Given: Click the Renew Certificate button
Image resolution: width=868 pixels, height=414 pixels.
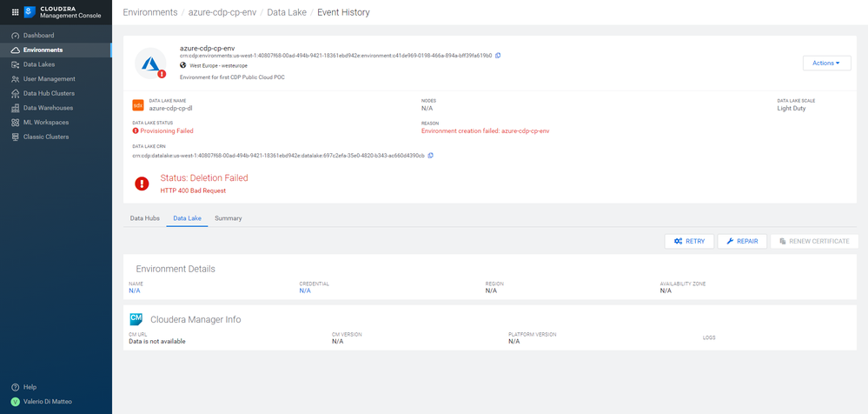Looking at the screenshot, I should [814, 241].
